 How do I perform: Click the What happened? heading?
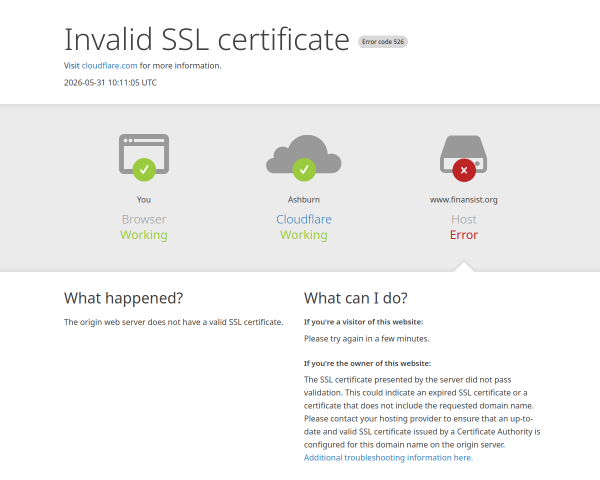click(x=124, y=298)
